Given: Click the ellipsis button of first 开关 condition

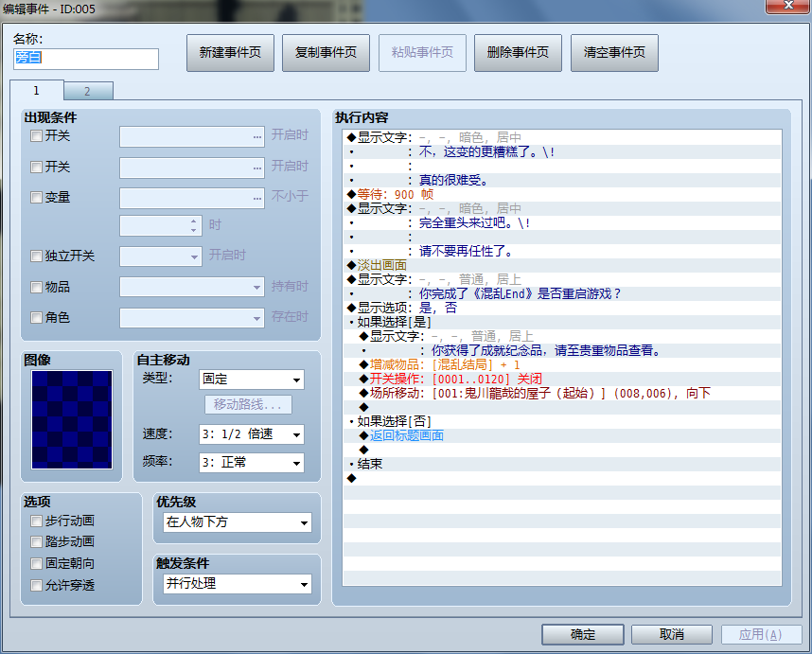Looking at the screenshot, I should click(256, 137).
